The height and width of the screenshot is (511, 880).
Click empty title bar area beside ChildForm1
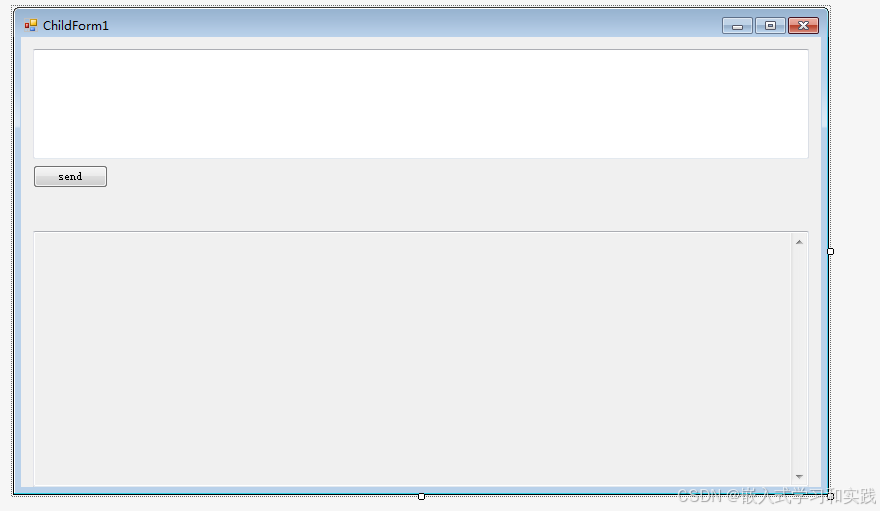(x=415, y=26)
